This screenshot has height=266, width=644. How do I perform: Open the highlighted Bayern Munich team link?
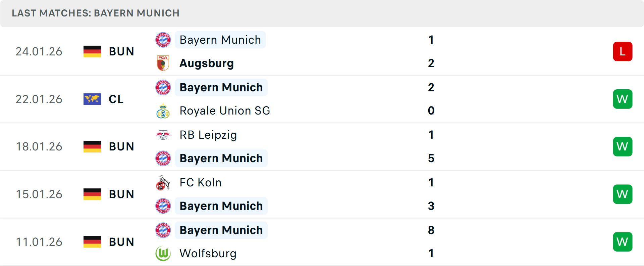pos(220,40)
